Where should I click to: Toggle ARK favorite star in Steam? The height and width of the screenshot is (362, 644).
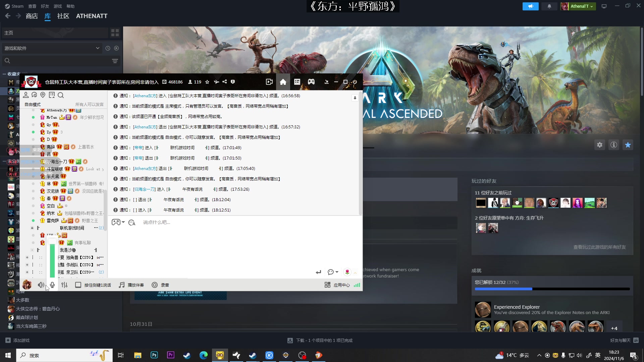(628, 145)
